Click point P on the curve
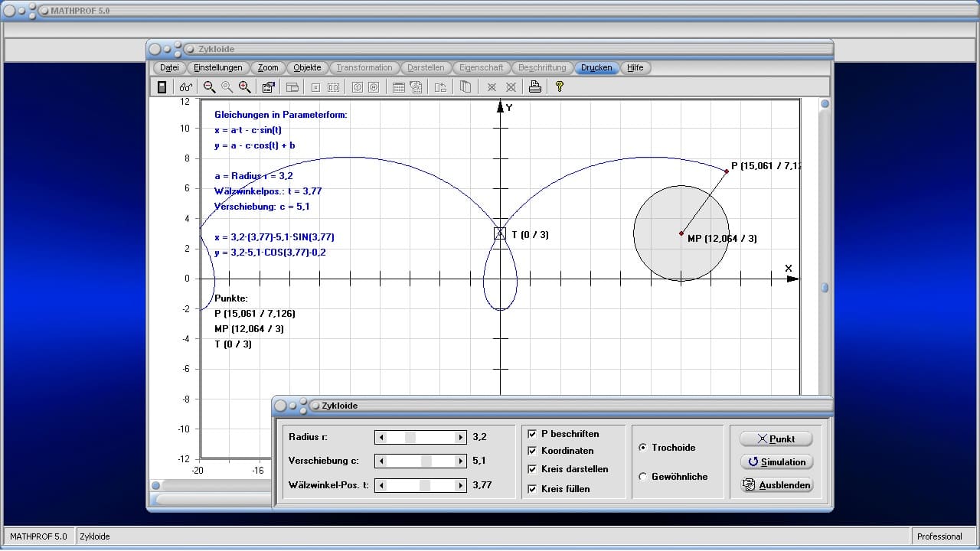Image resolution: width=980 pixels, height=551 pixels. [x=727, y=171]
